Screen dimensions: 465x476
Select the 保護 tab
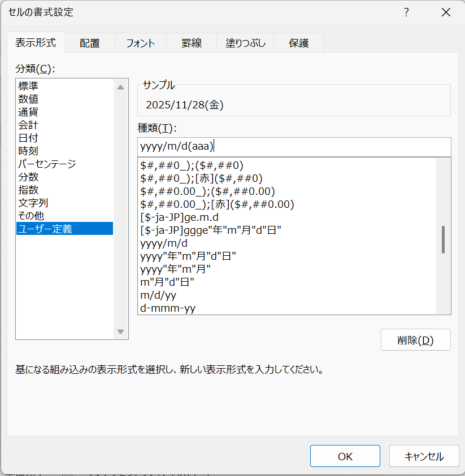pos(299,43)
